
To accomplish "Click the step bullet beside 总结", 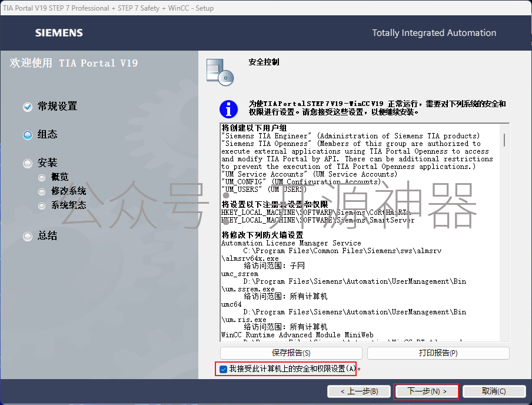I will (x=28, y=236).
